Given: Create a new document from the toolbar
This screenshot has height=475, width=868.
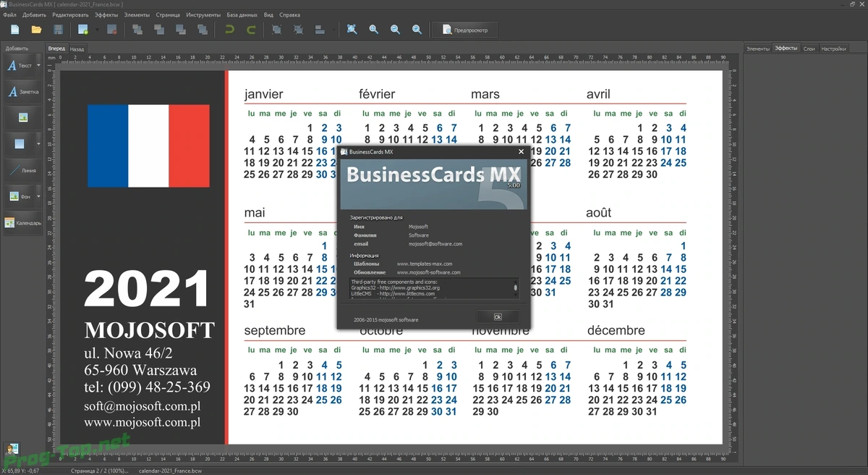Looking at the screenshot, I should tap(15, 30).
